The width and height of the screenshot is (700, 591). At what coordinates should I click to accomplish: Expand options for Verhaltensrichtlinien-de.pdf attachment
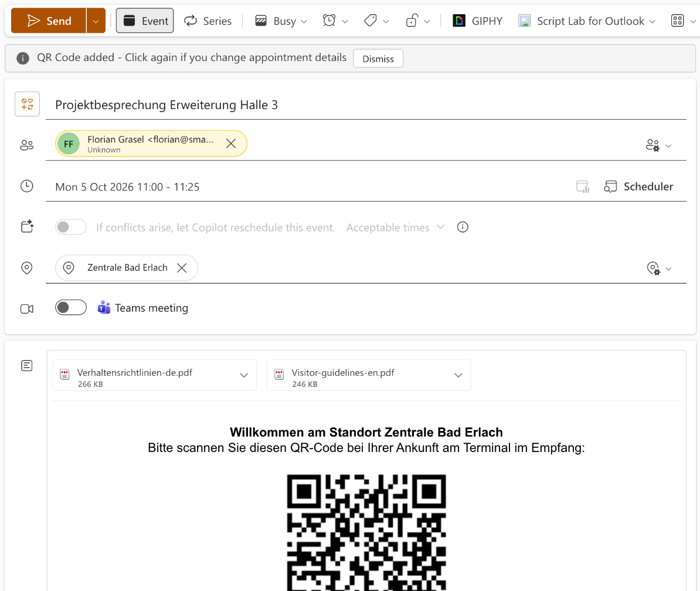click(x=244, y=375)
